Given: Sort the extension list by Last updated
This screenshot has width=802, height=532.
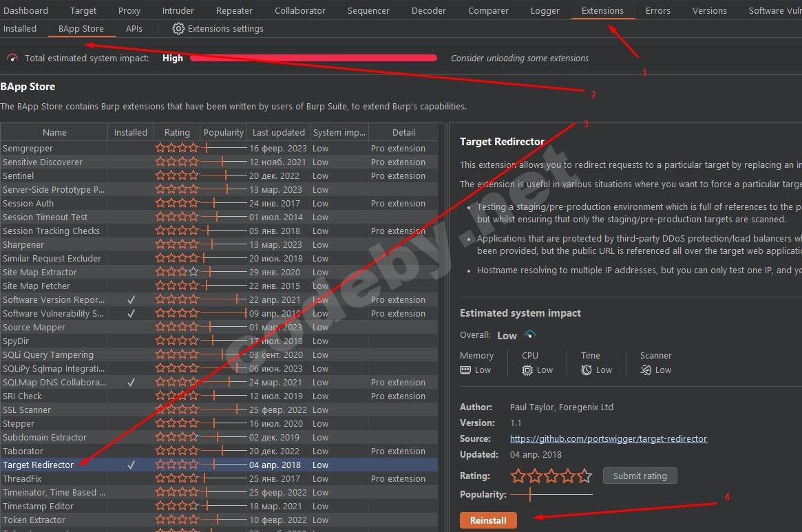Looking at the screenshot, I should [277, 132].
